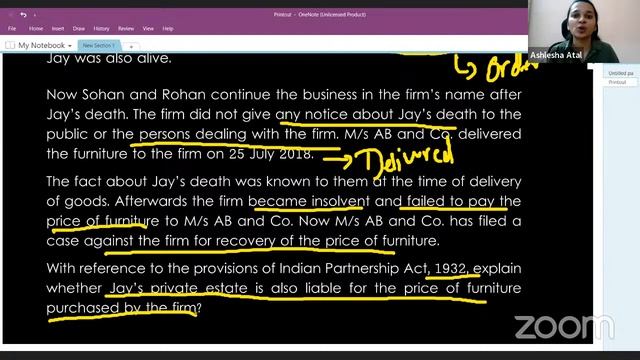Click the text "25 July 2018" in the note
This screenshot has height=360, width=640.
tap(270, 154)
